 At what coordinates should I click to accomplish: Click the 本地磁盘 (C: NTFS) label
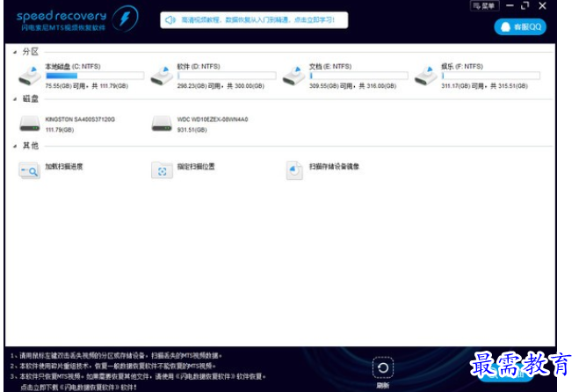(73, 67)
